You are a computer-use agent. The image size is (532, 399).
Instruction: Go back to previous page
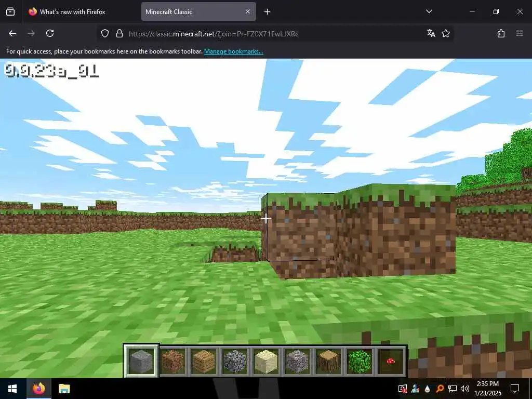click(x=12, y=33)
